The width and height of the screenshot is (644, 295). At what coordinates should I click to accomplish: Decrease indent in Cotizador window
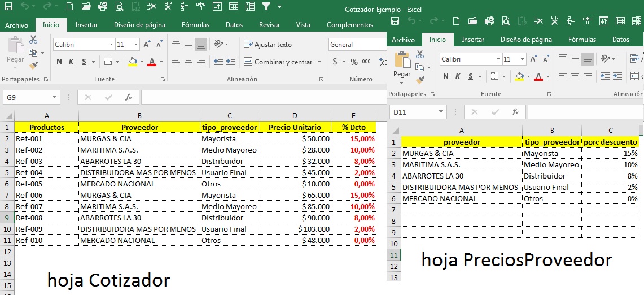[218, 62]
